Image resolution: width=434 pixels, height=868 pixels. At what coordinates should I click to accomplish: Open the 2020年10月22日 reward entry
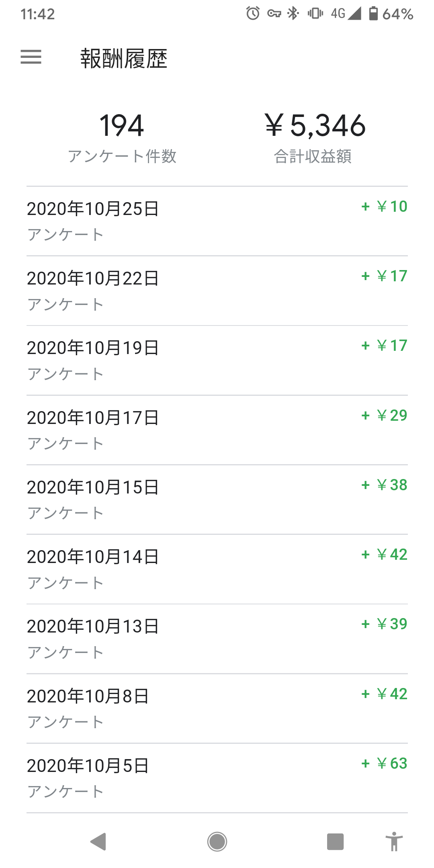(x=217, y=291)
